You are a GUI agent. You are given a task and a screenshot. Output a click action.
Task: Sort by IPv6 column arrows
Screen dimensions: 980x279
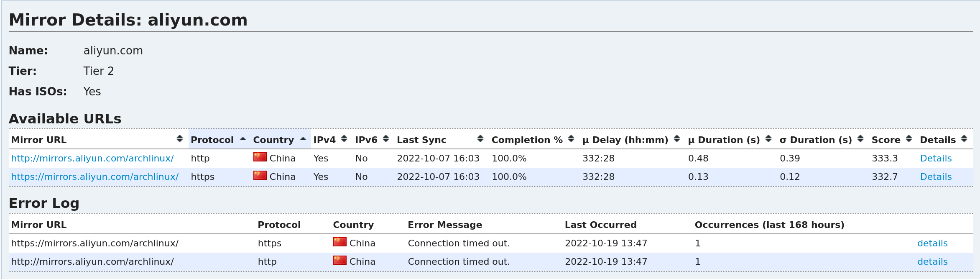(386, 139)
